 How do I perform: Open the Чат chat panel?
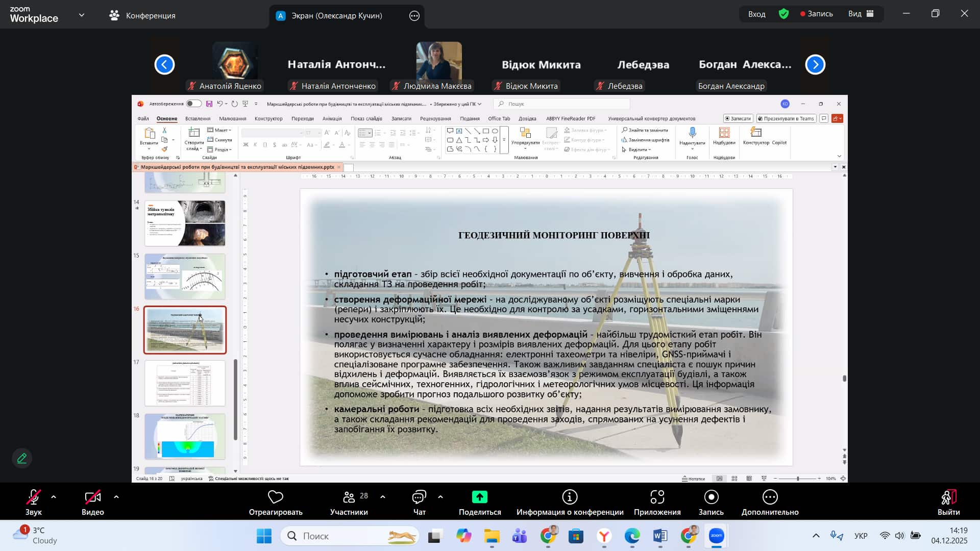(x=419, y=497)
